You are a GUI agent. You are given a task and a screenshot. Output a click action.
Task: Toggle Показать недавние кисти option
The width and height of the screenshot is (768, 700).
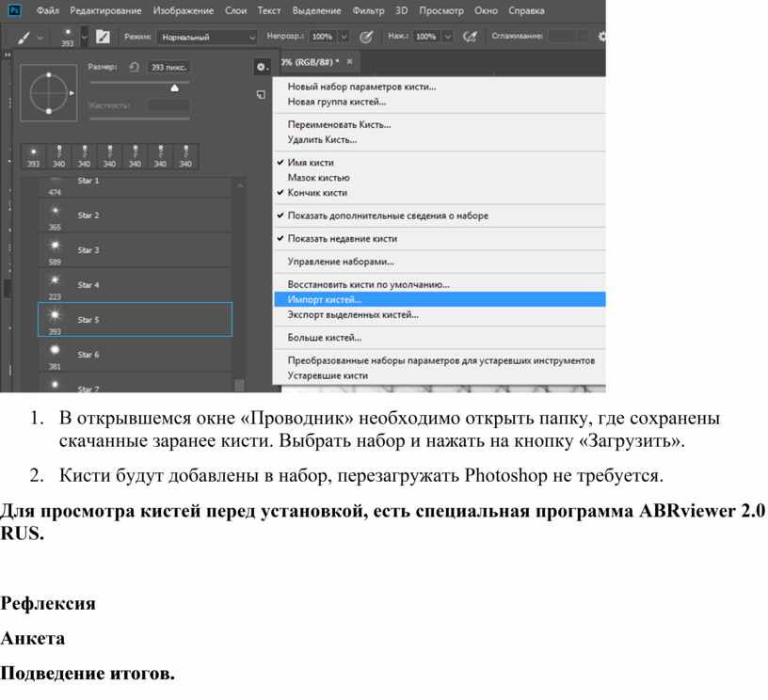[342, 239]
